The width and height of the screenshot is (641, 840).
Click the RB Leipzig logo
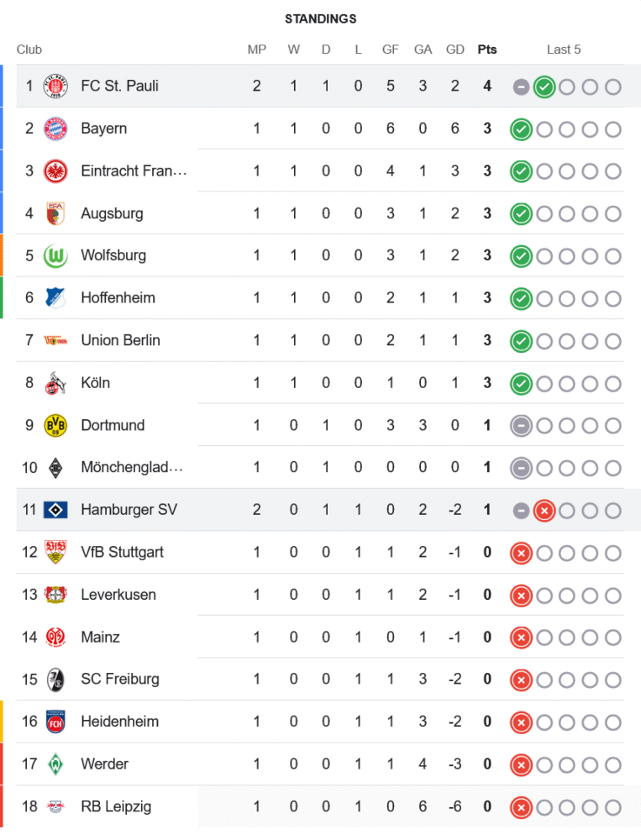coord(55,806)
